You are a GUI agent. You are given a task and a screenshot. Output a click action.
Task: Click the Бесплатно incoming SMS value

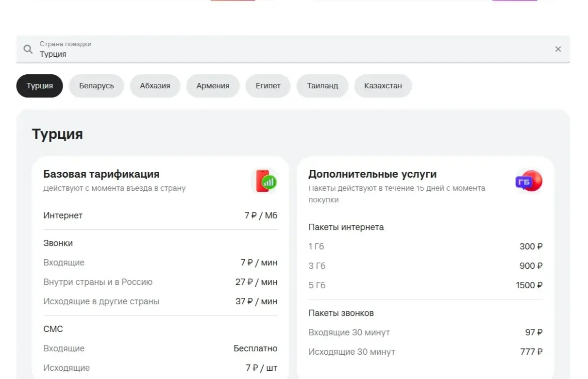pyautogui.click(x=255, y=348)
